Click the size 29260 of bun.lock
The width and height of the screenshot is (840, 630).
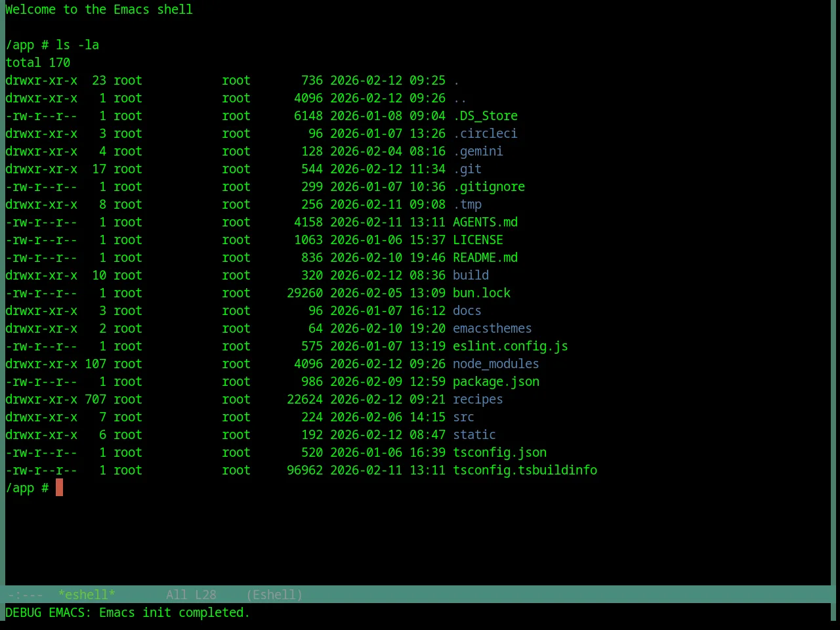[304, 293]
